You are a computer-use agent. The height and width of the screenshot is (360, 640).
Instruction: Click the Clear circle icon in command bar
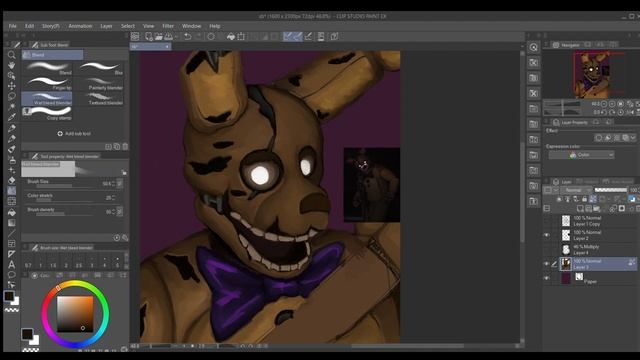pyautogui.click(x=211, y=37)
